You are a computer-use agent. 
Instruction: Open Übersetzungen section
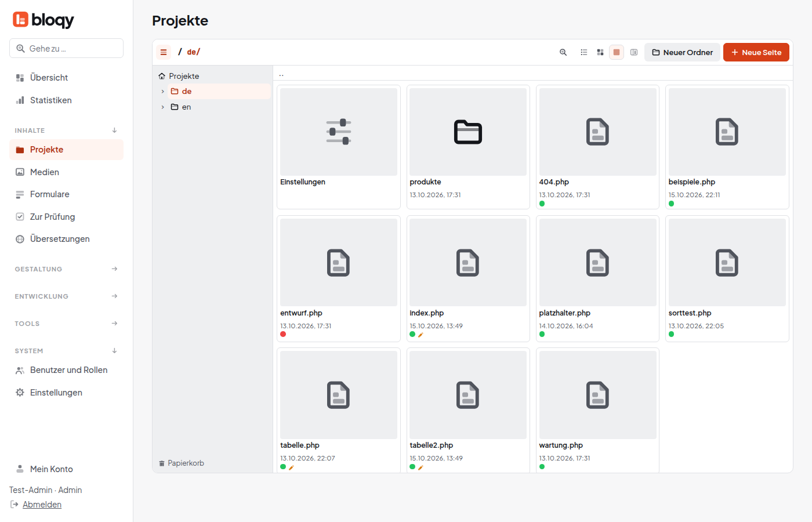click(x=66, y=239)
